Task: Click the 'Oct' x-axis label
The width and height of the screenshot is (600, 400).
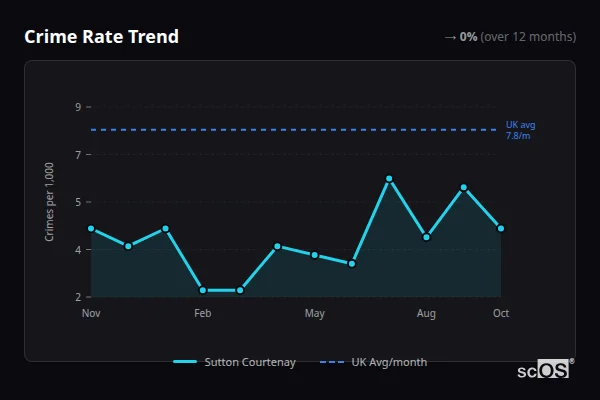Action: (501, 313)
